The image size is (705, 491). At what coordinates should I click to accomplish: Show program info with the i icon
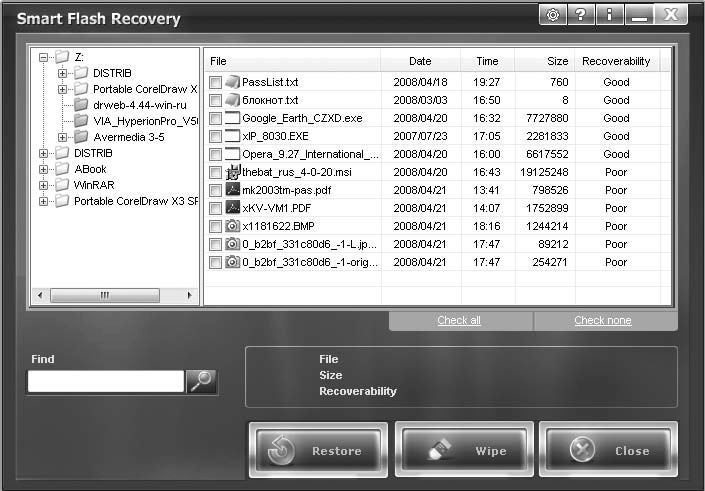pyautogui.click(x=609, y=15)
